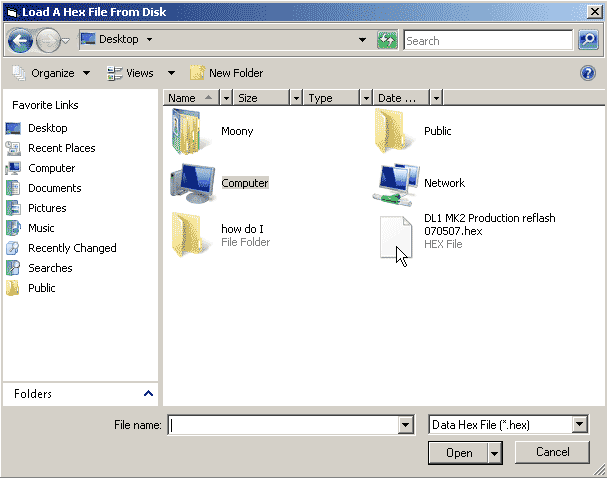This screenshot has width=607, height=478.
Task: Click the New Folder toolbar button
Action: click(226, 73)
